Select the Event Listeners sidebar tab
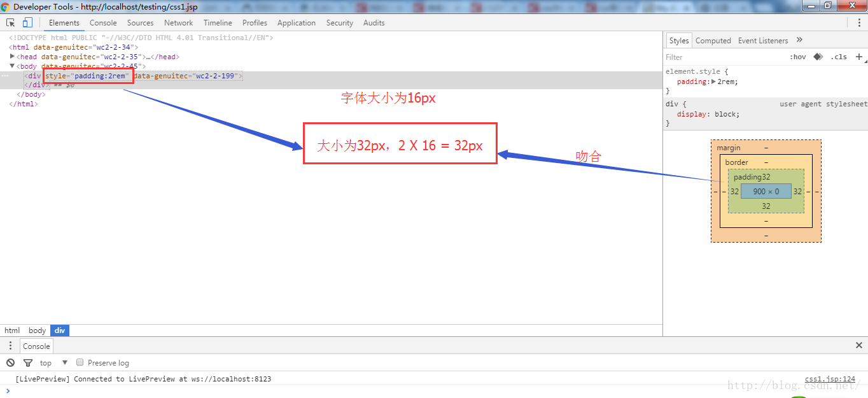Image resolution: width=868 pixels, height=398 pixels. pos(763,40)
